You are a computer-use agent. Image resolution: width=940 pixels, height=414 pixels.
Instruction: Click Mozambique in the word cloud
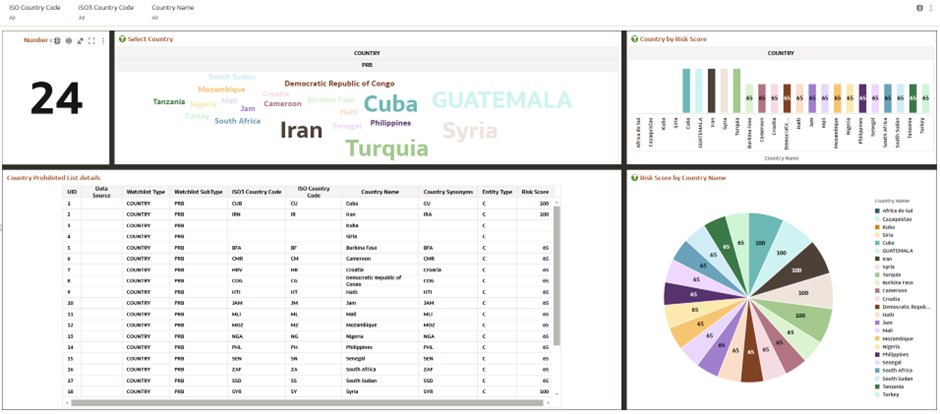pos(222,90)
